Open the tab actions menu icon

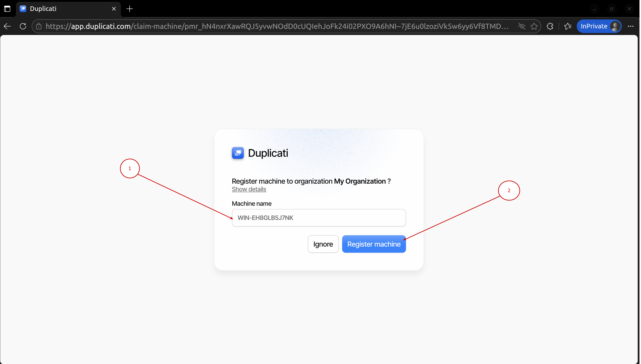[x=7, y=9]
